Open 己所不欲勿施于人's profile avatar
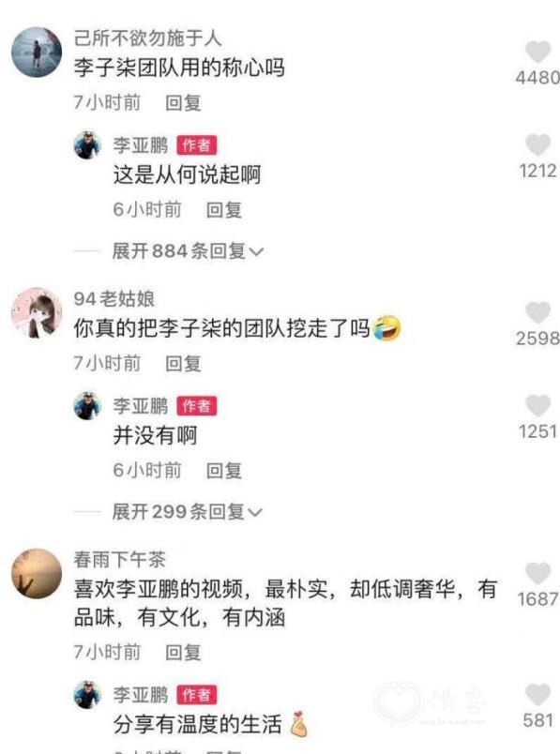The height and width of the screenshot is (754, 560). tap(37, 52)
